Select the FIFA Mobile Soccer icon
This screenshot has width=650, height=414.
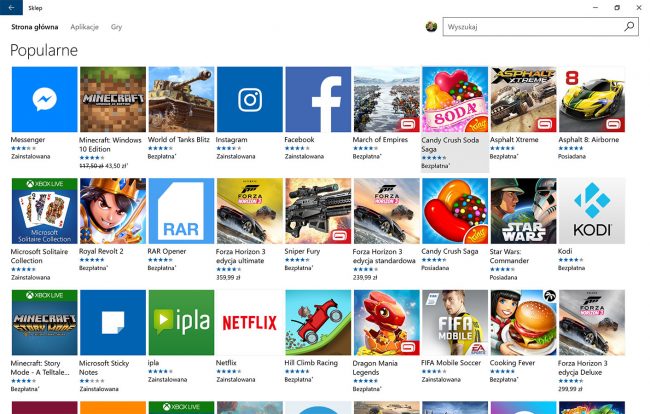[455, 322]
